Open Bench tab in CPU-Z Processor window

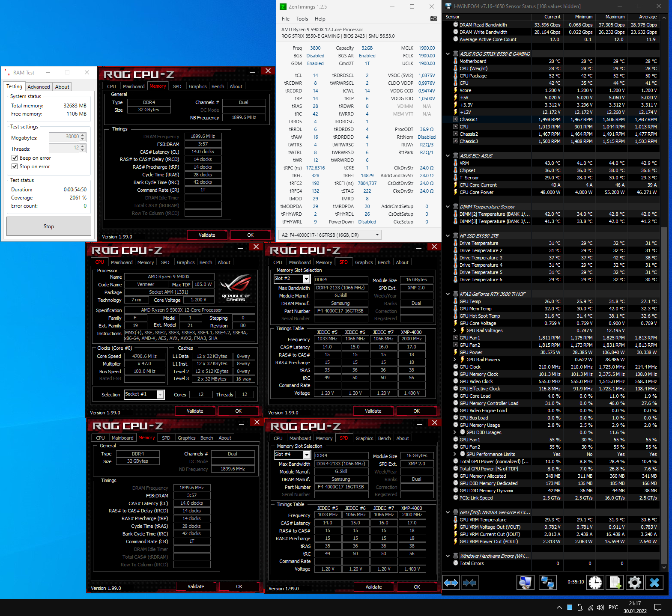pos(206,262)
